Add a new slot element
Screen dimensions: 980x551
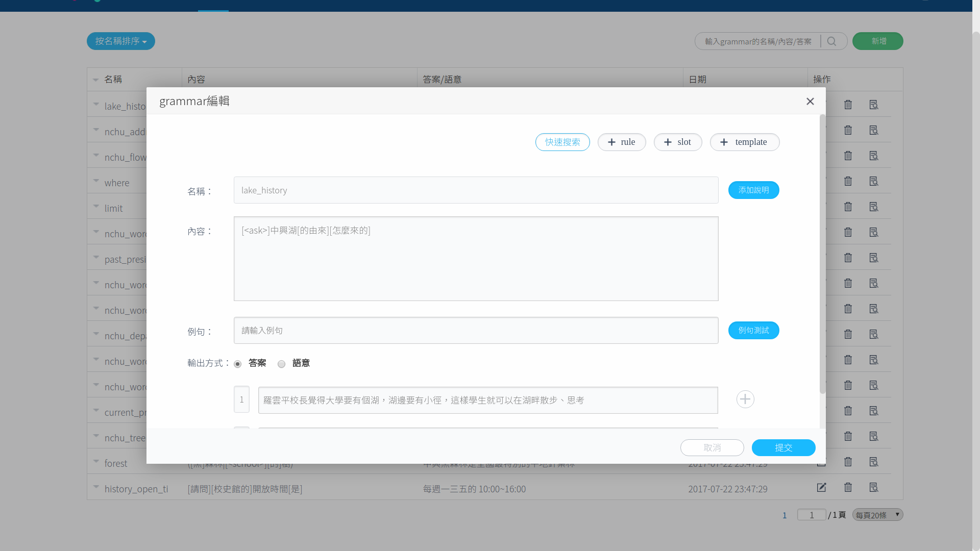coord(677,142)
